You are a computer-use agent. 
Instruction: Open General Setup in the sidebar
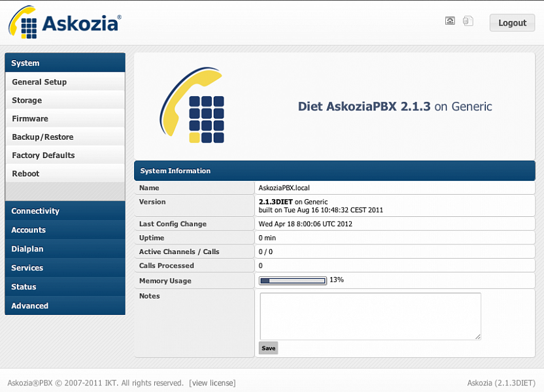click(65, 82)
